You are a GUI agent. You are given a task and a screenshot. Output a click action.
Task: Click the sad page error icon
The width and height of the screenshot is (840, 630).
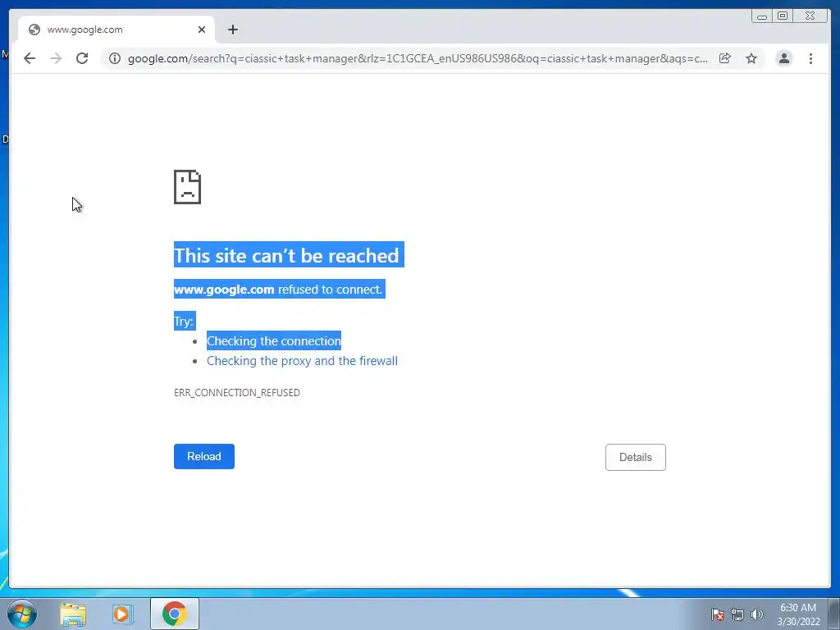(188, 187)
